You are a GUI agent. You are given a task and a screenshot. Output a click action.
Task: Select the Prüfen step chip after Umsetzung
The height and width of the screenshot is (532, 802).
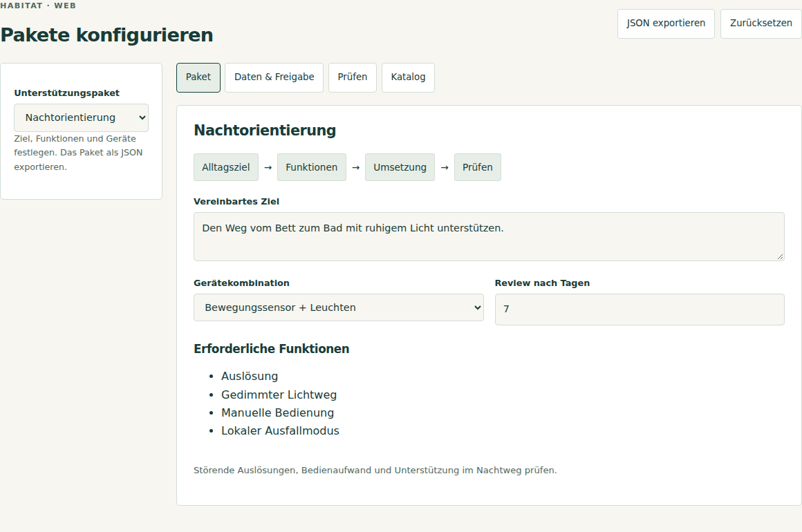(x=478, y=167)
